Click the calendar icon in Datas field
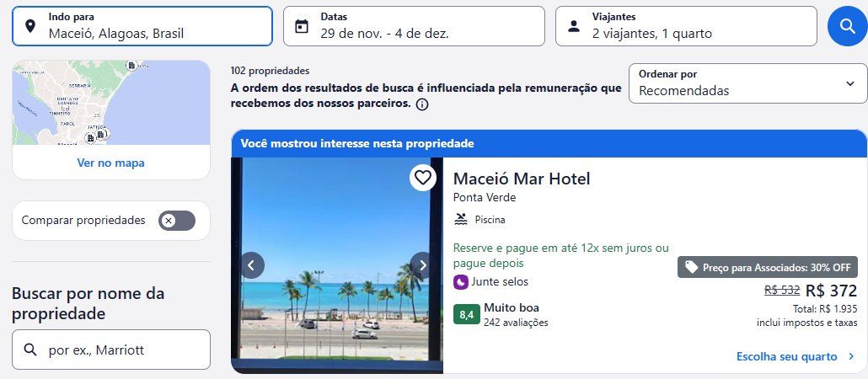 (302, 26)
